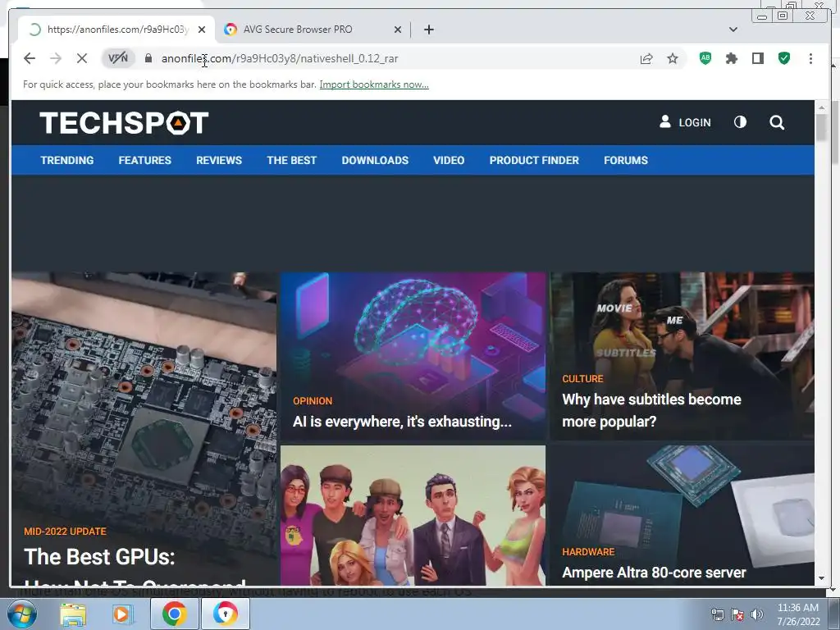Open the DOWNLOADS menu item
This screenshot has height=630, width=840.
click(375, 160)
